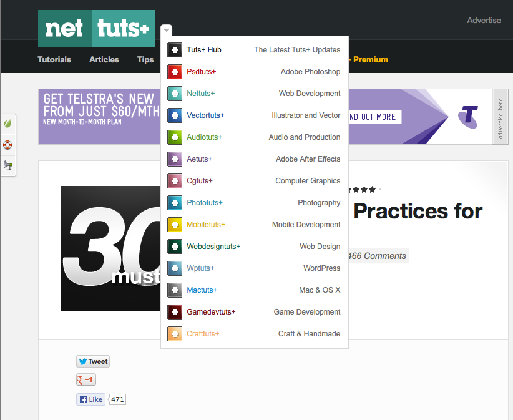Click the Nettuts+ logo
Image resolution: width=513 pixels, height=420 pixels.
(x=97, y=29)
